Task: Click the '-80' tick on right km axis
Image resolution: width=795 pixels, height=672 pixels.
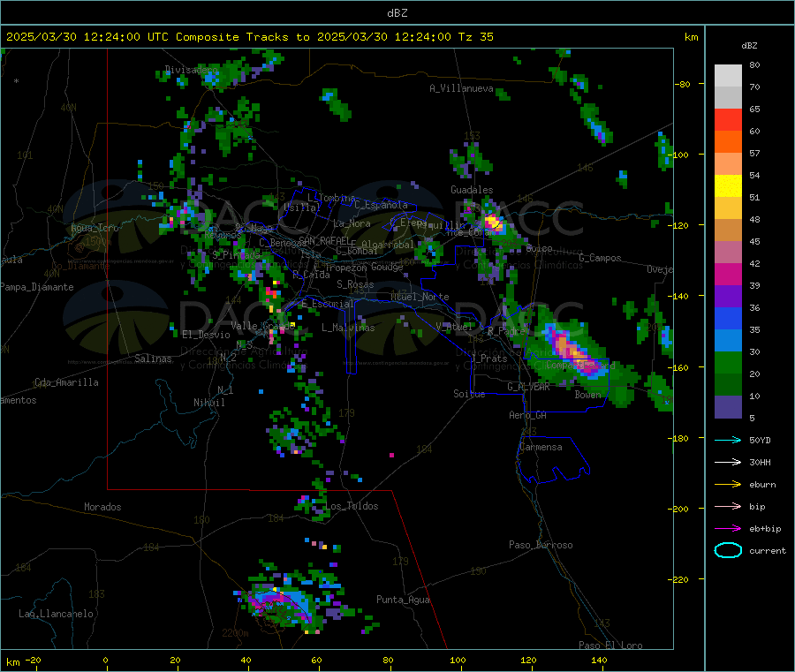Action: 683,84
